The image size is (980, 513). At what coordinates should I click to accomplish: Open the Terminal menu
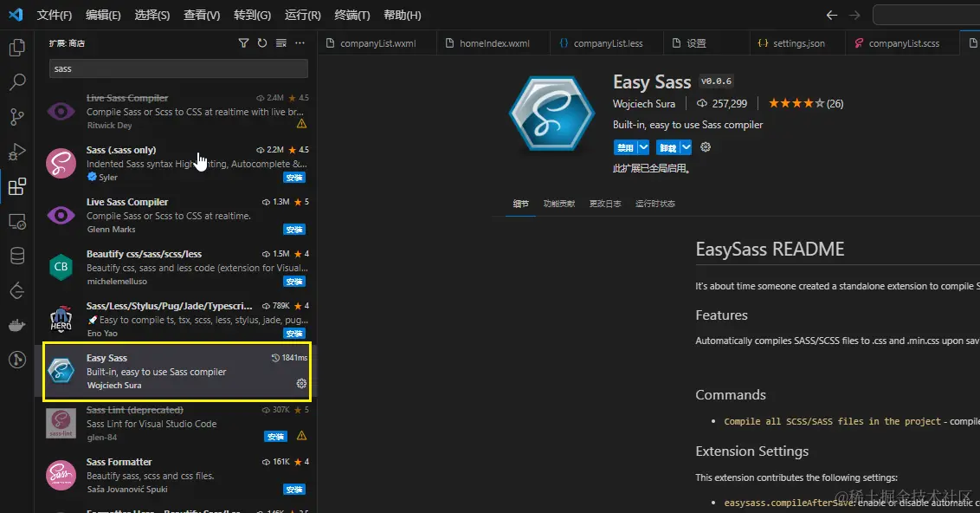[351, 15]
